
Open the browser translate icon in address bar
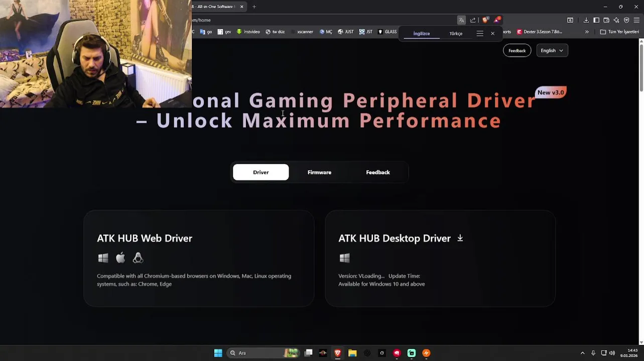(x=461, y=20)
